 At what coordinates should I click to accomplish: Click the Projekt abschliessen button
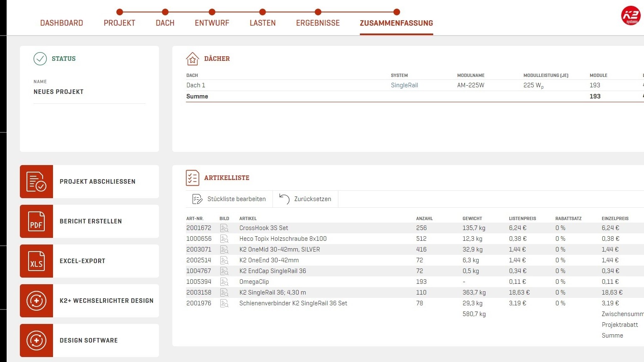point(89,182)
